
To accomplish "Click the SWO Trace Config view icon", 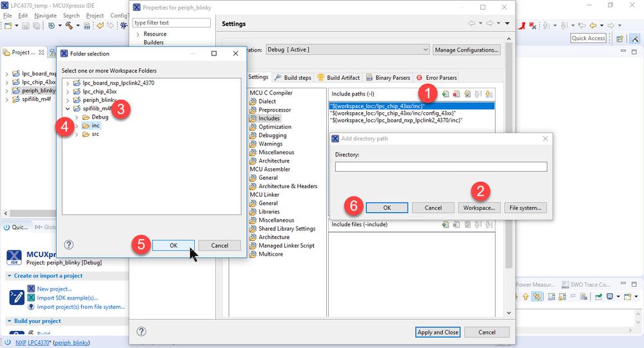I will point(565,284).
